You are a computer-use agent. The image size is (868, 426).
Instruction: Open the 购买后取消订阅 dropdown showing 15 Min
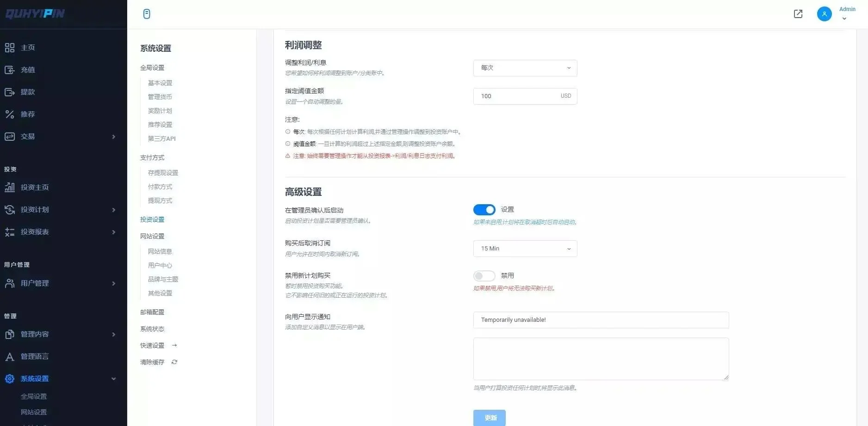[x=525, y=249]
